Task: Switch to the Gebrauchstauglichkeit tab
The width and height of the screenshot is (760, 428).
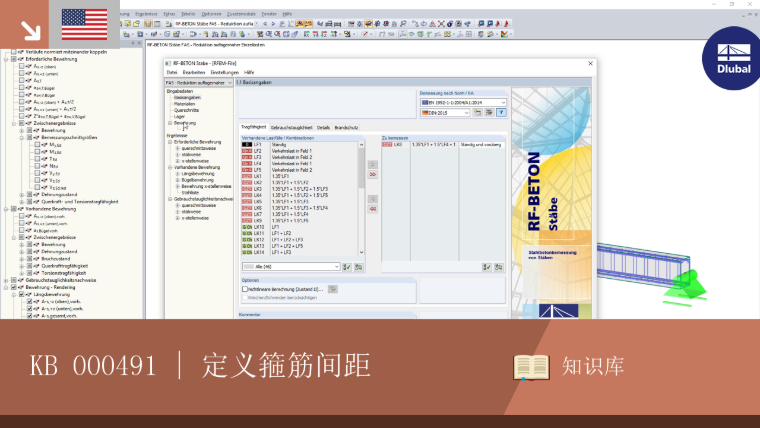Action: tap(291, 127)
